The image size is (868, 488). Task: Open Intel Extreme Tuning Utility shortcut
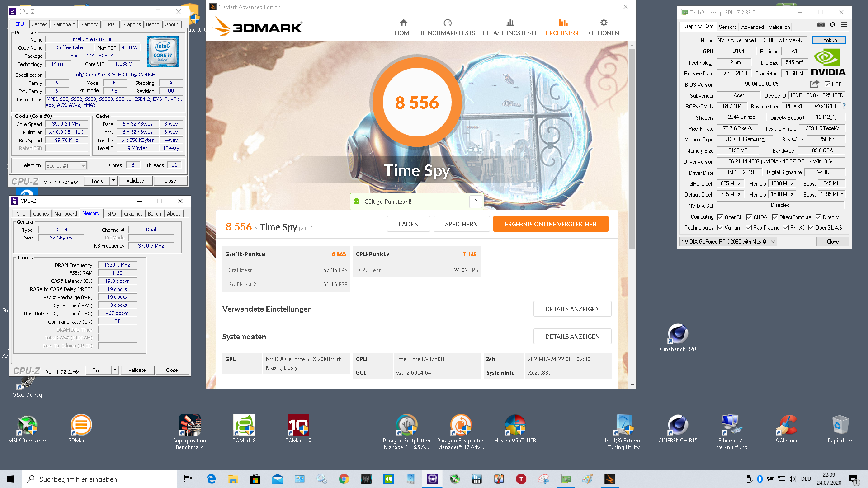(x=623, y=432)
